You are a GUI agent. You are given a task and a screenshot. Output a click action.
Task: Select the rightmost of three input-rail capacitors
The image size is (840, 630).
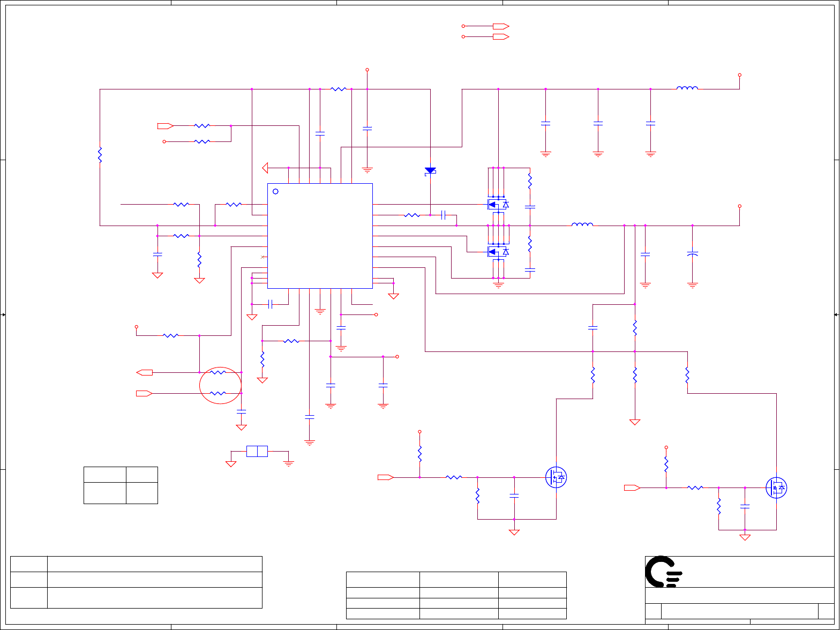(x=650, y=123)
